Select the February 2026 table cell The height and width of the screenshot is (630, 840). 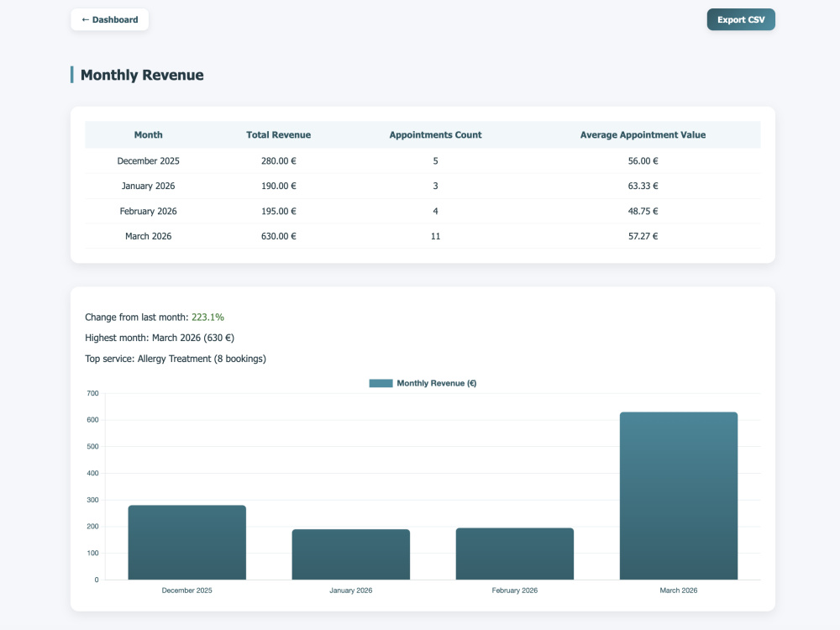[x=149, y=211]
